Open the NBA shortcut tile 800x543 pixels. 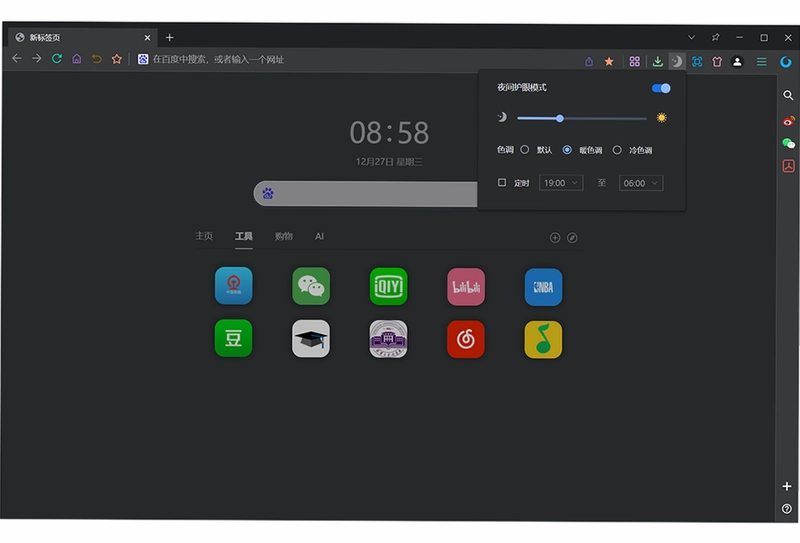click(543, 287)
